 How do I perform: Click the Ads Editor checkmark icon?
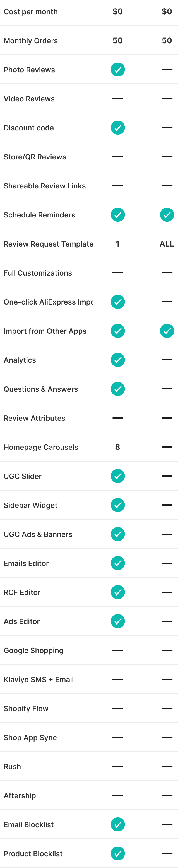(x=118, y=621)
